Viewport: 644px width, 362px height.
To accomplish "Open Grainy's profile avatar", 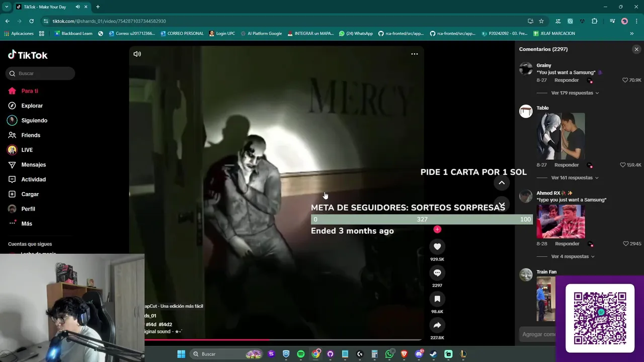I will pyautogui.click(x=526, y=69).
